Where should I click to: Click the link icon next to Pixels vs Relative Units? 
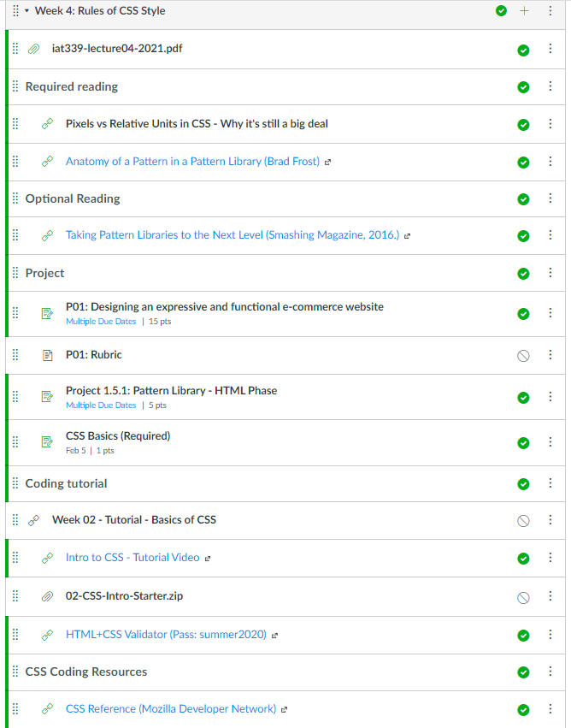point(47,123)
